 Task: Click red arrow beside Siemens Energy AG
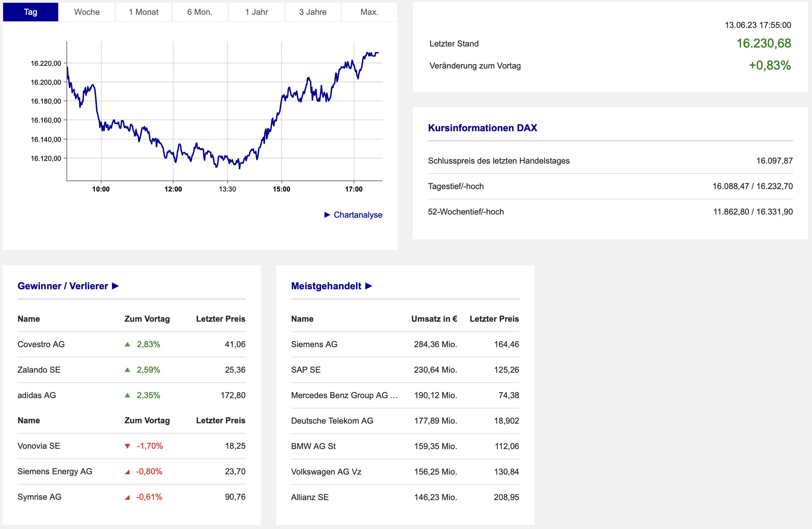(x=127, y=472)
